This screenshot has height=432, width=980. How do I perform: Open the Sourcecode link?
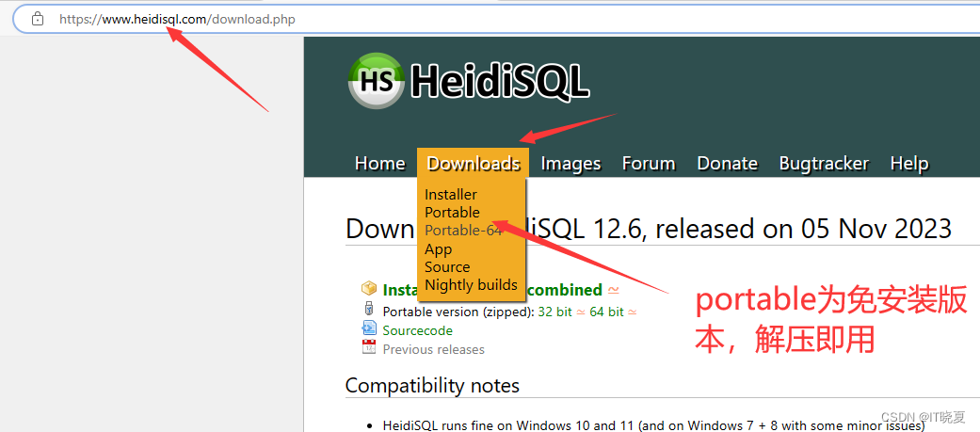417,330
